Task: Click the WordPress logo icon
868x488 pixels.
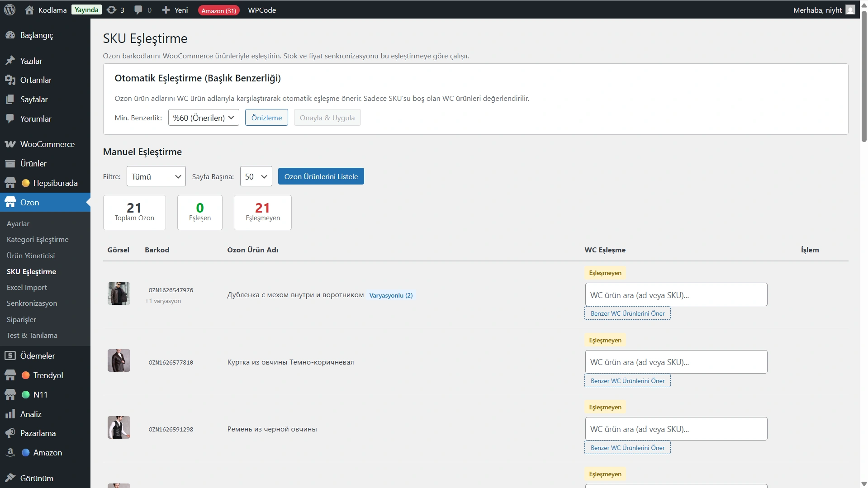Action: click(x=9, y=10)
